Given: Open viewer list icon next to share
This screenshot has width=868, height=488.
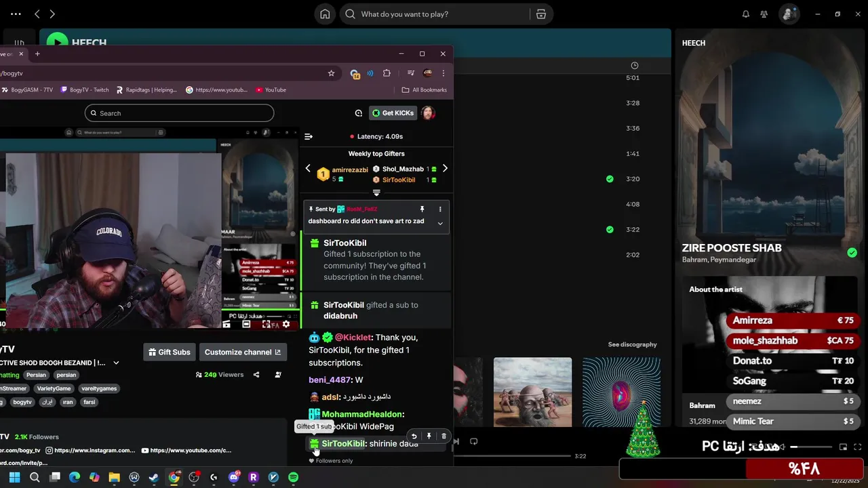Looking at the screenshot, I should point(278,375).
